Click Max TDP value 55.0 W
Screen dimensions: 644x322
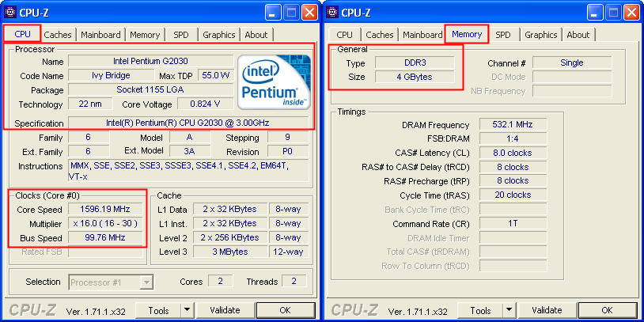(216, 75)
